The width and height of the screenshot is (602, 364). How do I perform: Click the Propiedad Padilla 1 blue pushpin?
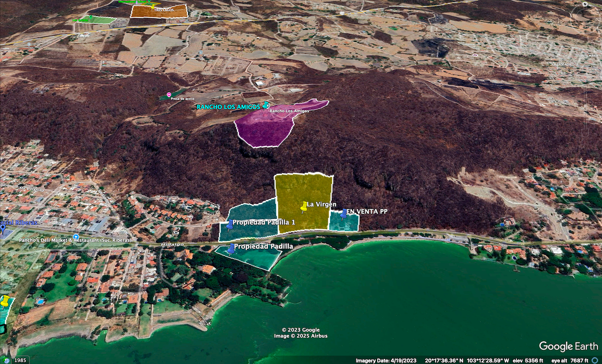point(230,225)
